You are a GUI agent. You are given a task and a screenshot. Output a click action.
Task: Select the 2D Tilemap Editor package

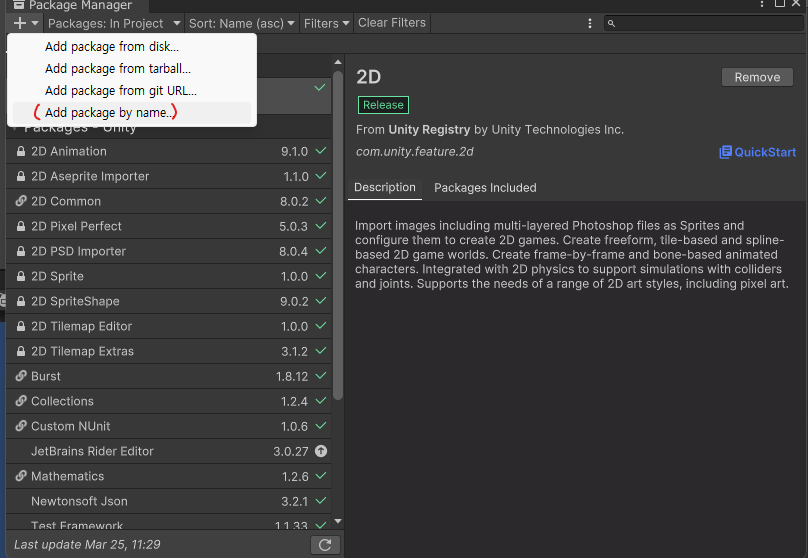point(169,326)
